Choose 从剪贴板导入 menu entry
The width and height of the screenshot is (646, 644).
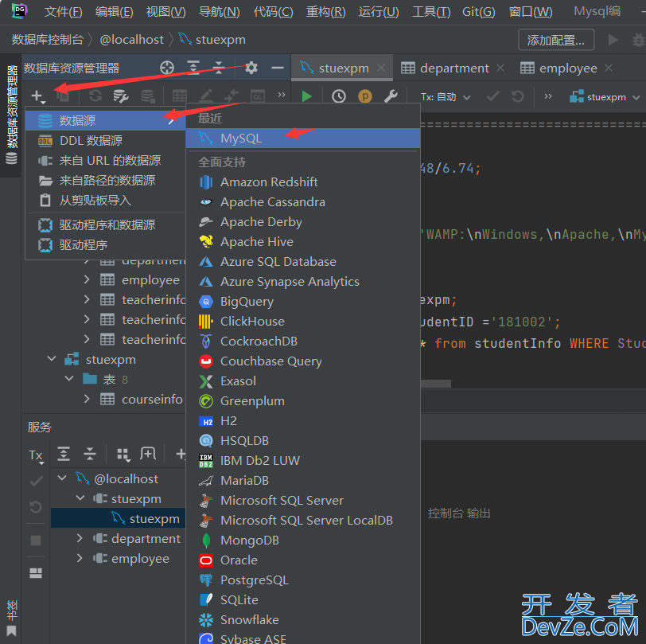tap(105, 201)
